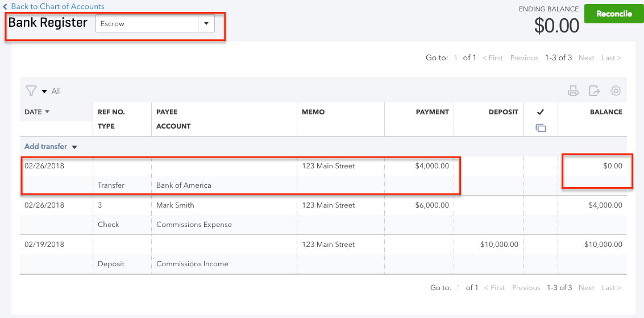Expand the filter options arrow by All
Screen dimensions: 644x318
coord(44,92)
